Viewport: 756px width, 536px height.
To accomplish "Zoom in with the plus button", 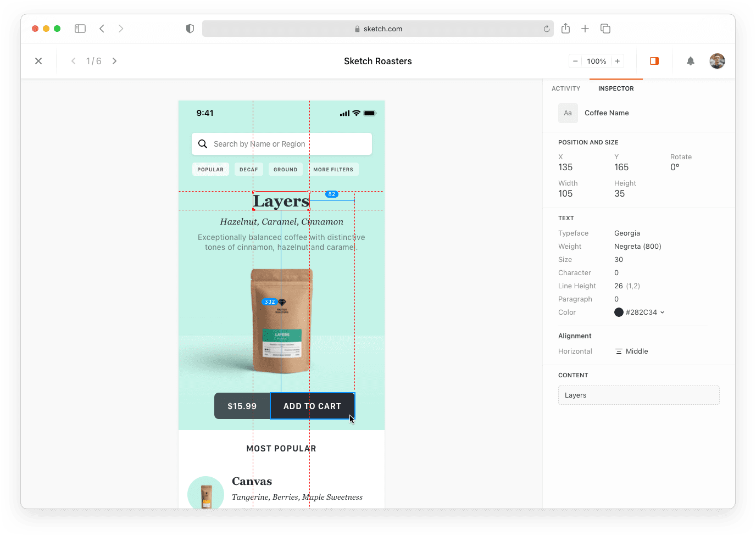I will (x=618, y=61).
